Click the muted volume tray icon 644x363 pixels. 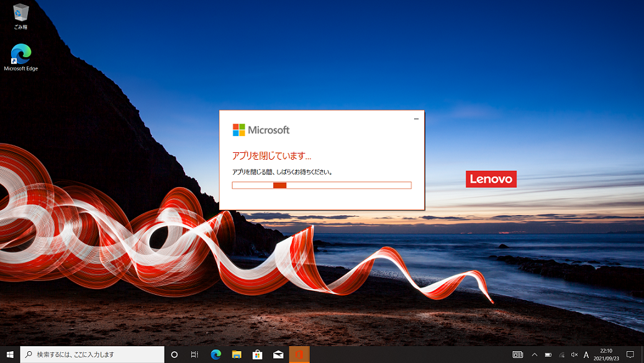tap(574, 354)
